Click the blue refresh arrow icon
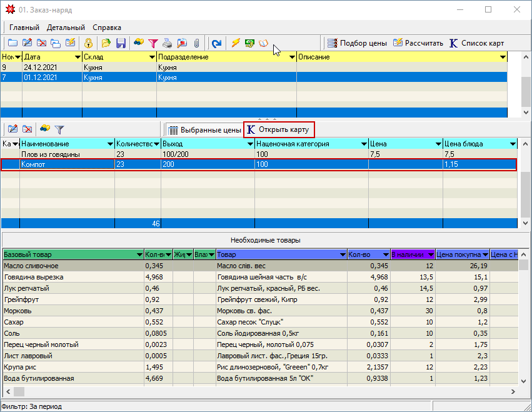Screen dimensions: 532x412 tap(216, 44)
